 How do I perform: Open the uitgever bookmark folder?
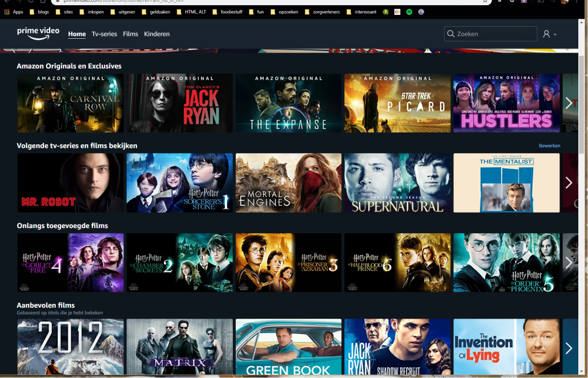[x=123, y=12]
